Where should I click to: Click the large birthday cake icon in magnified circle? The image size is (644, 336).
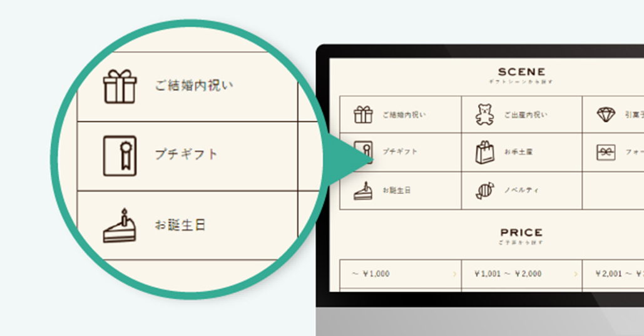coord(119,226)
